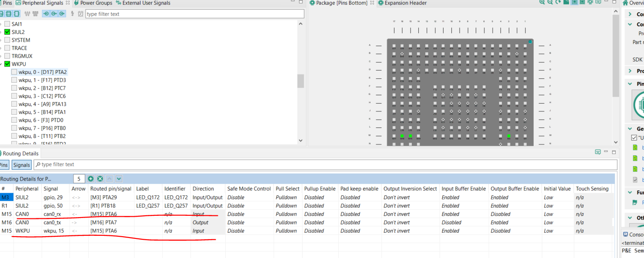
Task: Click the rotate package view icon
Action: click(x=557, y=3)
